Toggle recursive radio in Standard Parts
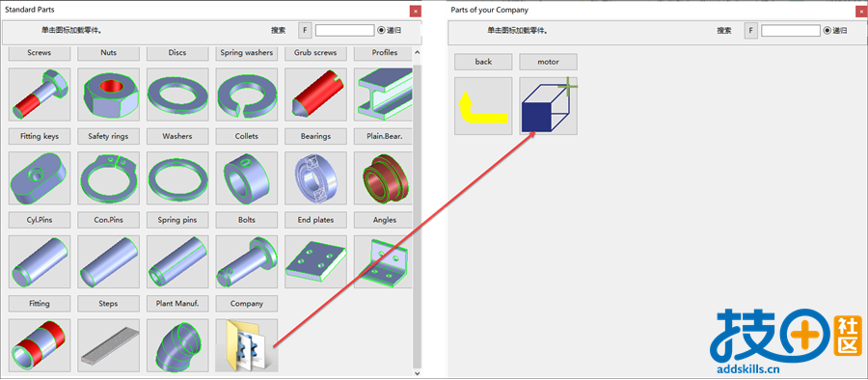This screenshot has width=868, height=380. [x=381, y=31]
